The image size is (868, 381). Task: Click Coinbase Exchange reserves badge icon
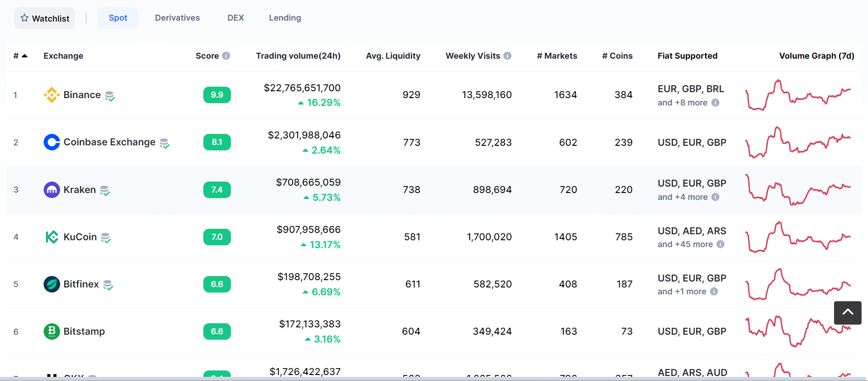pos(164,144)
